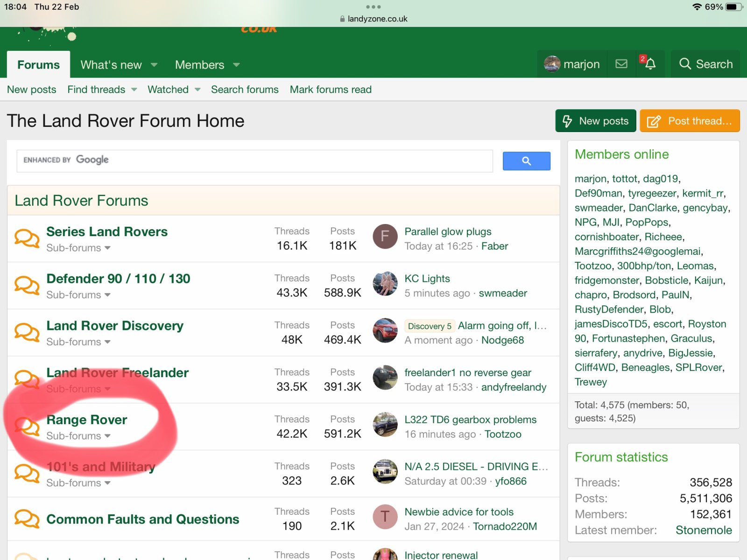Open latest member Stonemole's profile
This screenshot has width=747, height=560.
pyautogui.click(x=704, y=530)
